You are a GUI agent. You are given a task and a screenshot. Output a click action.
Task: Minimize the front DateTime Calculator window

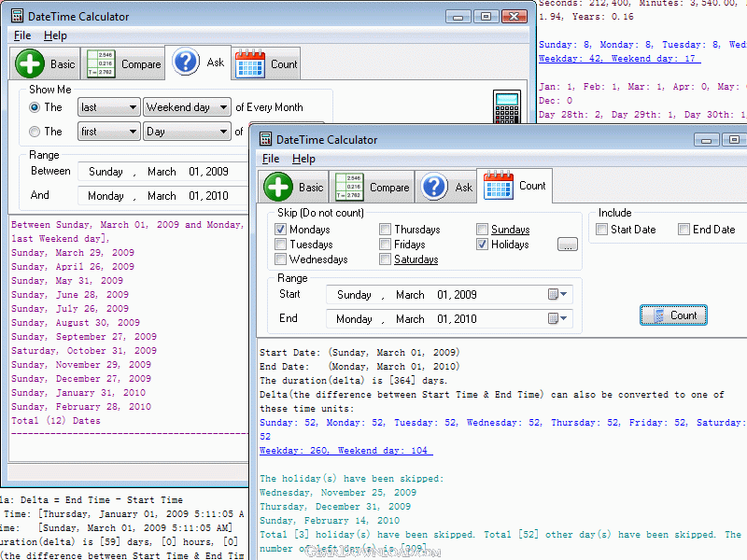click(707, 140)
